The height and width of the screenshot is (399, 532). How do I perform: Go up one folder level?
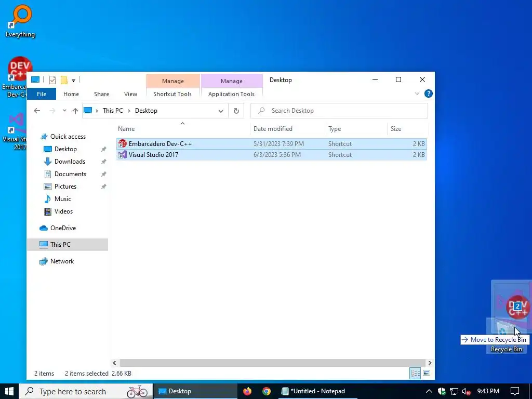(75, 111)
